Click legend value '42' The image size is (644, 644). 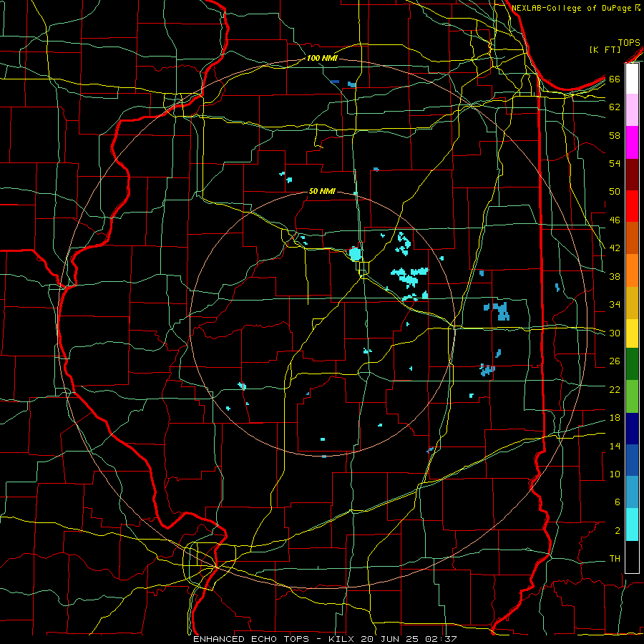point(615,248)
